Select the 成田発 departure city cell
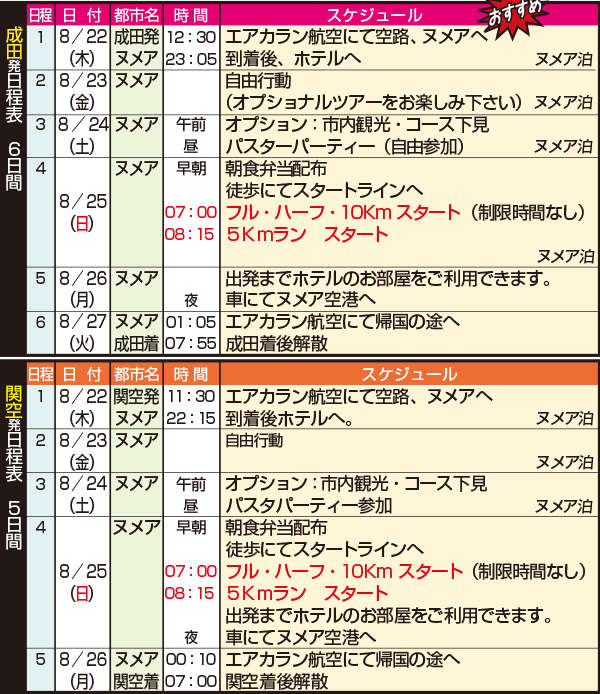The height and width of the screenshot is (694, 600). pos(136,37)
